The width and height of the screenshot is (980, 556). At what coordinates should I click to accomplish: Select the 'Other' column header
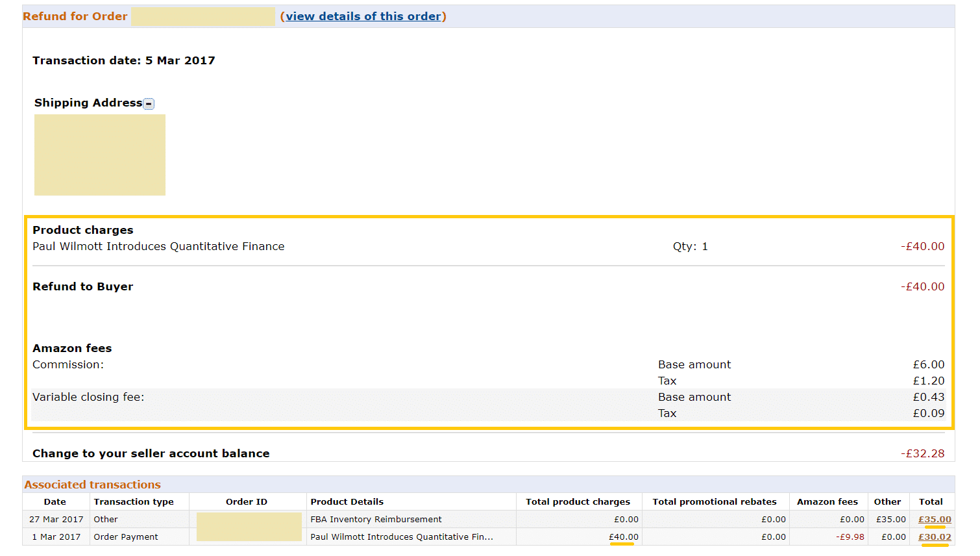point(887,501)
